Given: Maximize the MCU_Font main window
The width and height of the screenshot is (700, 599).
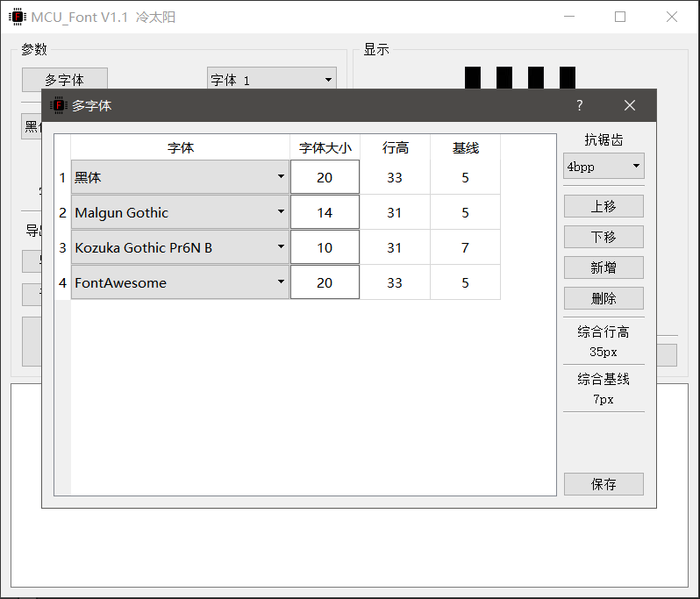Looking at the screenshot, I should tap(620, 17).
